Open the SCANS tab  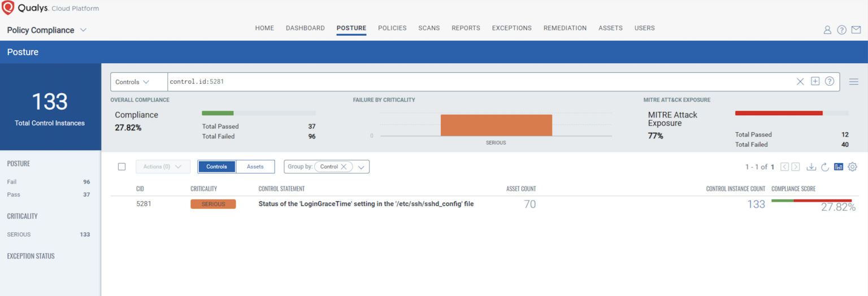tap(429, 28)
